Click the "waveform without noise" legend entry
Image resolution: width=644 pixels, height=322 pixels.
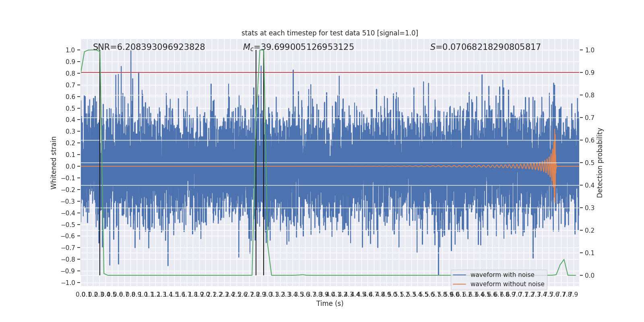click(x=508, y=284)
